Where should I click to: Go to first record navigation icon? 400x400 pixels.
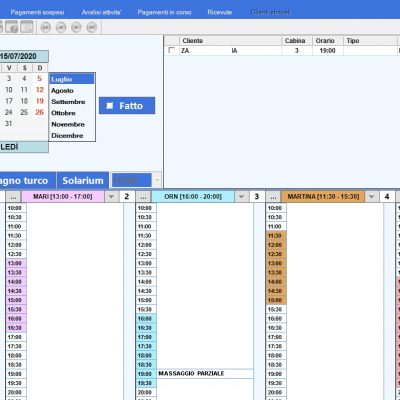click(46, 27)
